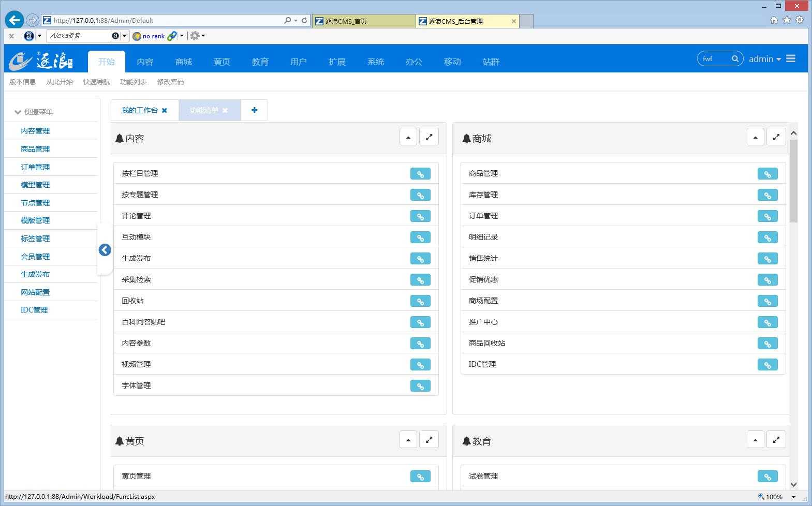
Task: Collapse the 内容 panel
Action: pos(408,137)
